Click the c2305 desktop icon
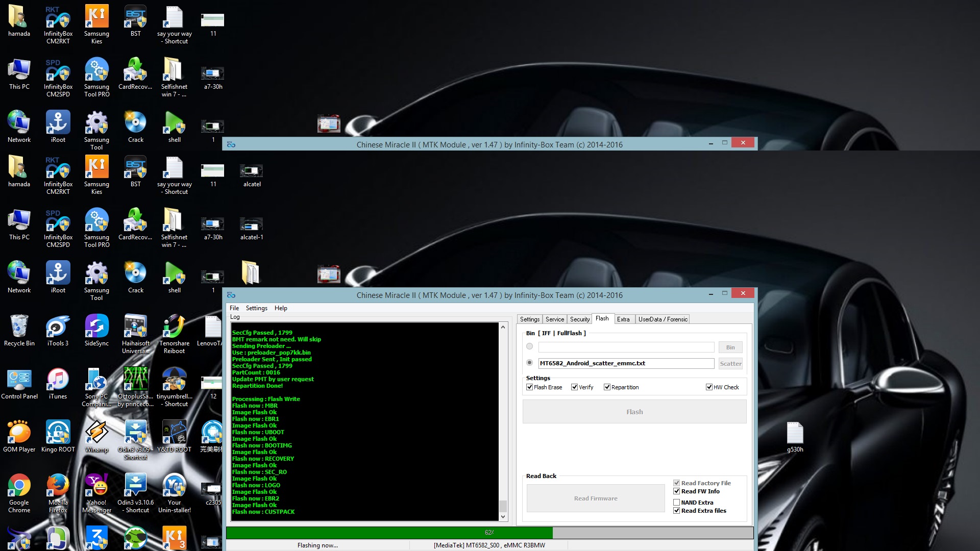 pos(213,493)
